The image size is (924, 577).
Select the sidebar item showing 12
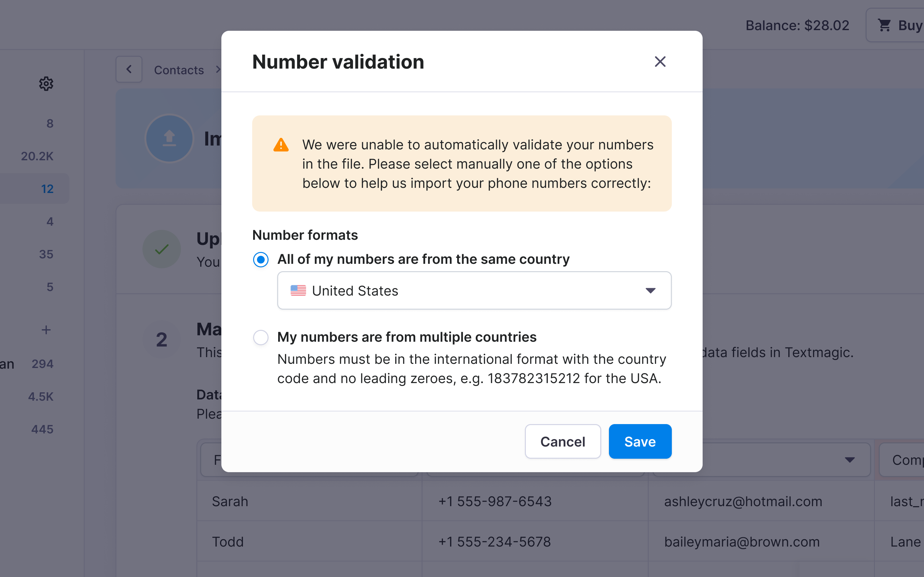tap(34, 188)
